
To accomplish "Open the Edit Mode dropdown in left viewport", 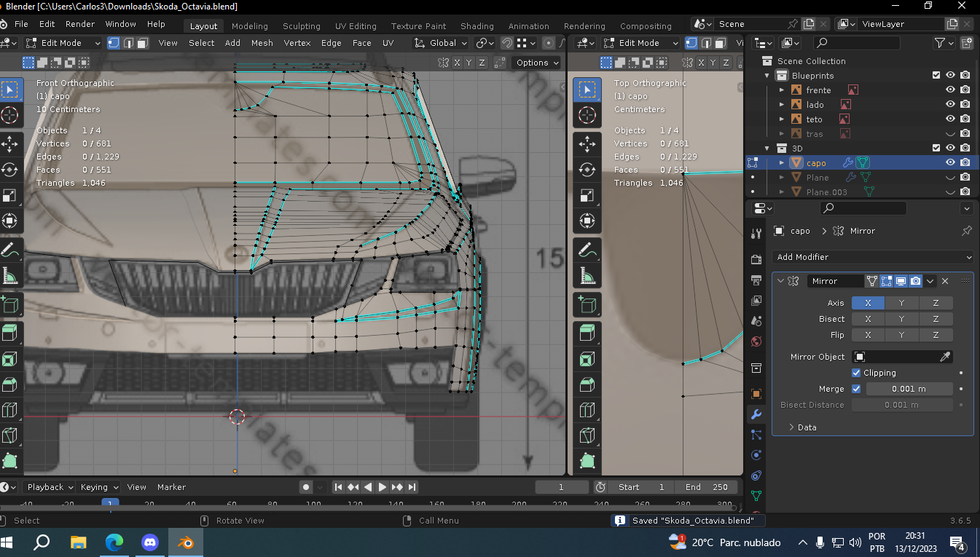I will (63, 43).
